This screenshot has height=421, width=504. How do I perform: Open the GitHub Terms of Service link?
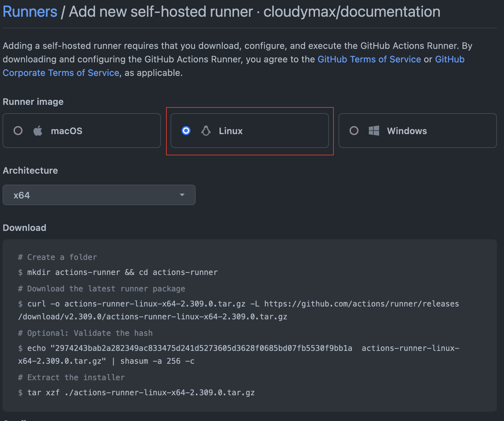point(369,59)
